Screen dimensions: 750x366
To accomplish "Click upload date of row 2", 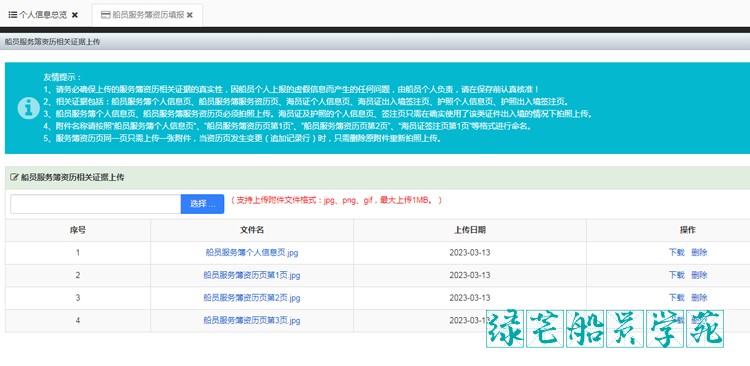I will point(470,275).
